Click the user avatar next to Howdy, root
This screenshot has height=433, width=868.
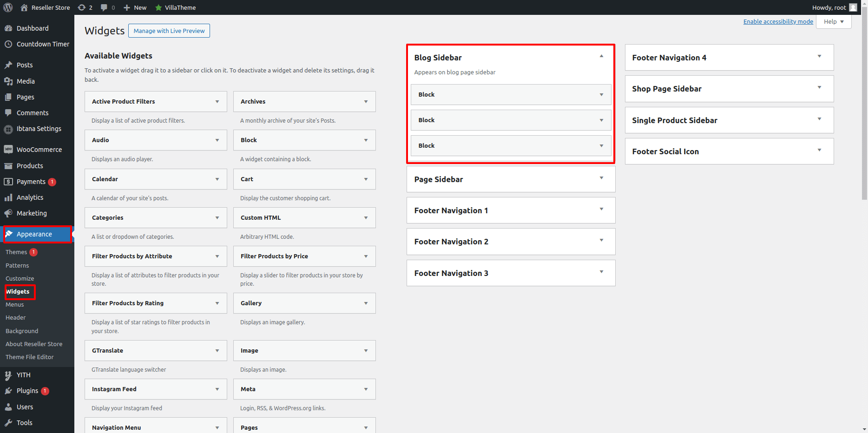coord(853,7)
